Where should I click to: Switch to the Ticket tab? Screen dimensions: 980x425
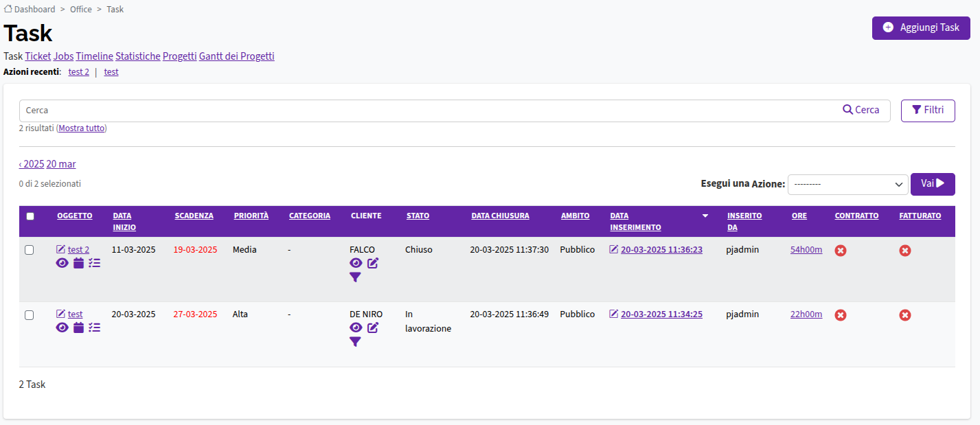(x=38, y=56)
